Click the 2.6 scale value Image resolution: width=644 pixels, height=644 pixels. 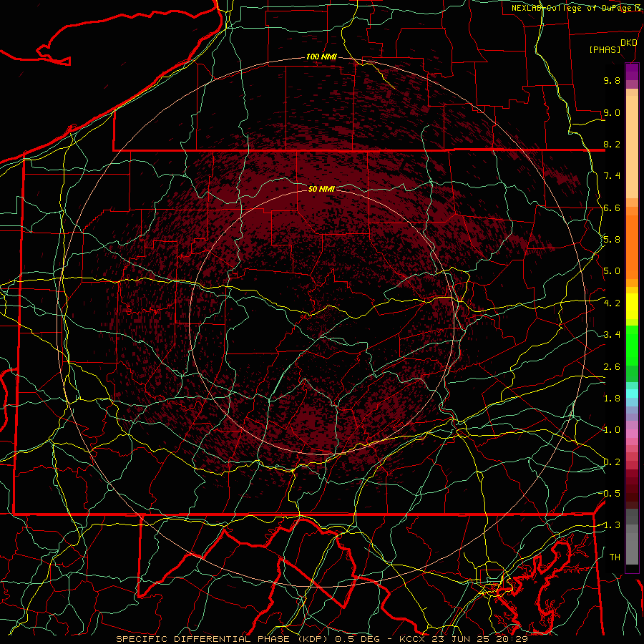[x=612, y=366]
